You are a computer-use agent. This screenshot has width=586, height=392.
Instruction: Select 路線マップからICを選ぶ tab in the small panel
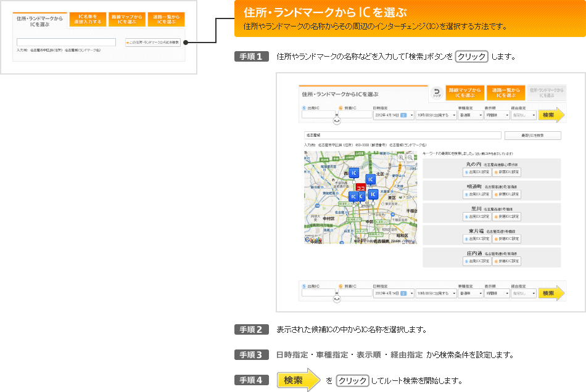click(127, 19)
